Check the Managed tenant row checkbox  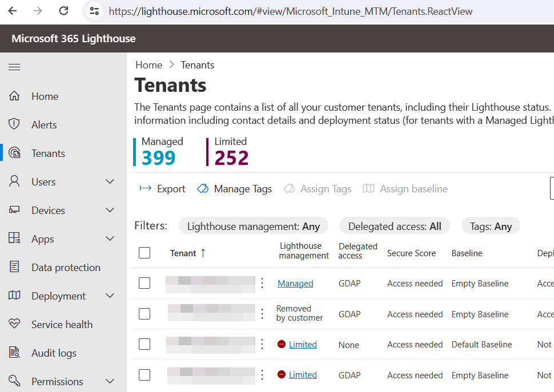(144, 283)
